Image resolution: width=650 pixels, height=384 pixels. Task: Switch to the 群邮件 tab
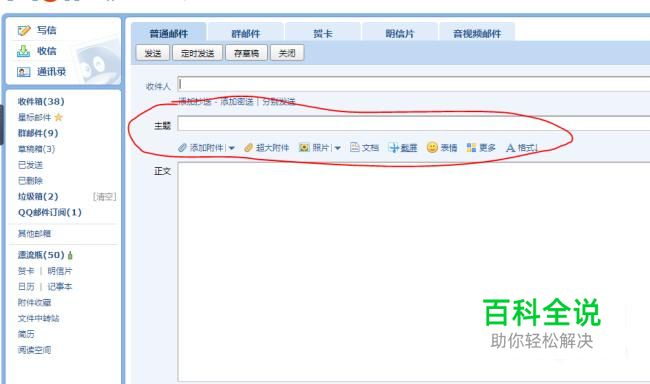[x=246, y=33]
